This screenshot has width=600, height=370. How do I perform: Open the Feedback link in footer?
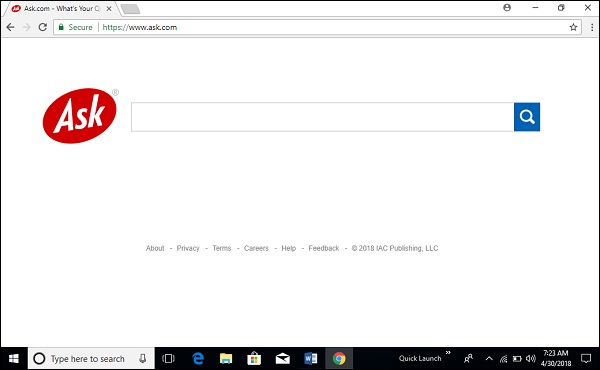pyautogui.click(x=324, y=248)
